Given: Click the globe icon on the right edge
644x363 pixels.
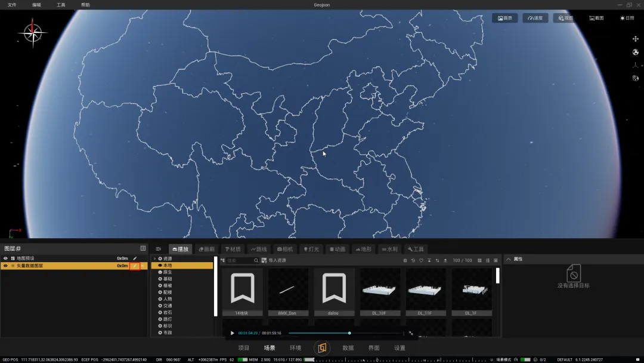Looking at the screenshot, I should tap(636, 52).
